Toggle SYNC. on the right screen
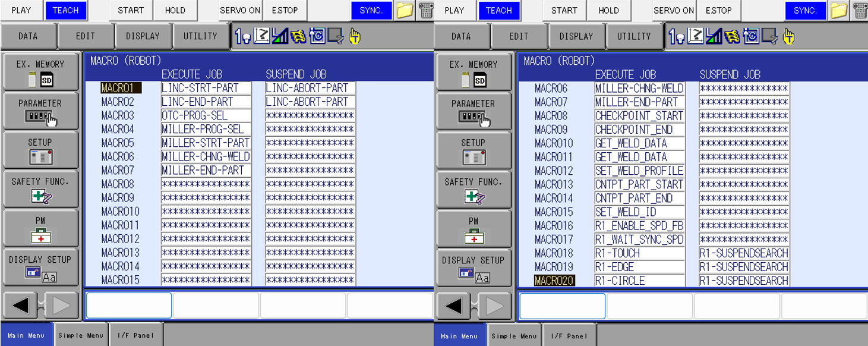Viewport: 868px width, 346px height. click(805, 10)
